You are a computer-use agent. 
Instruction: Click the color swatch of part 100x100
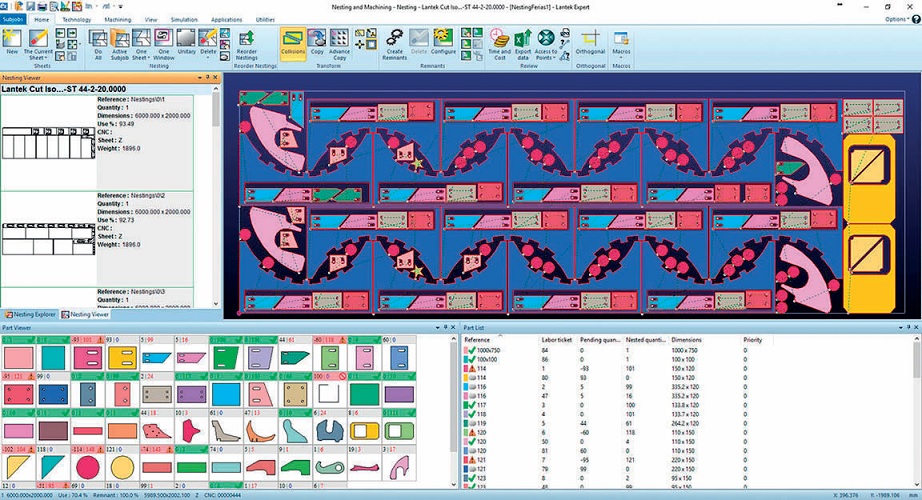466,359
